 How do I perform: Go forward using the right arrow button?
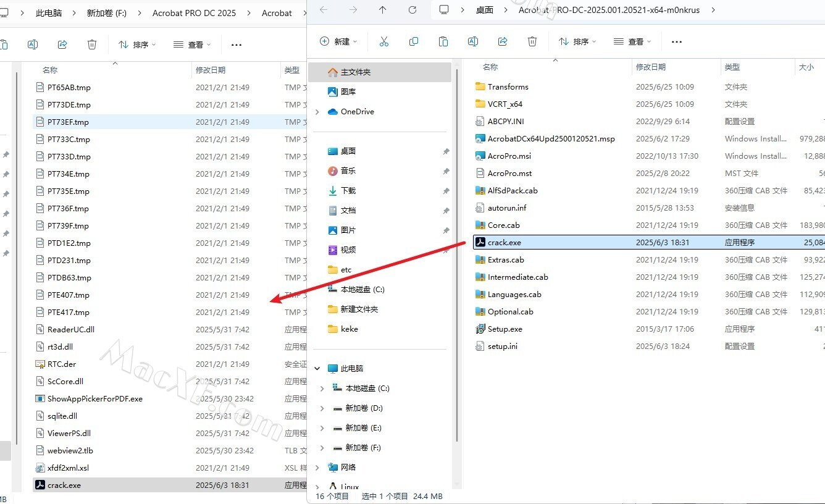pos(353,10)
